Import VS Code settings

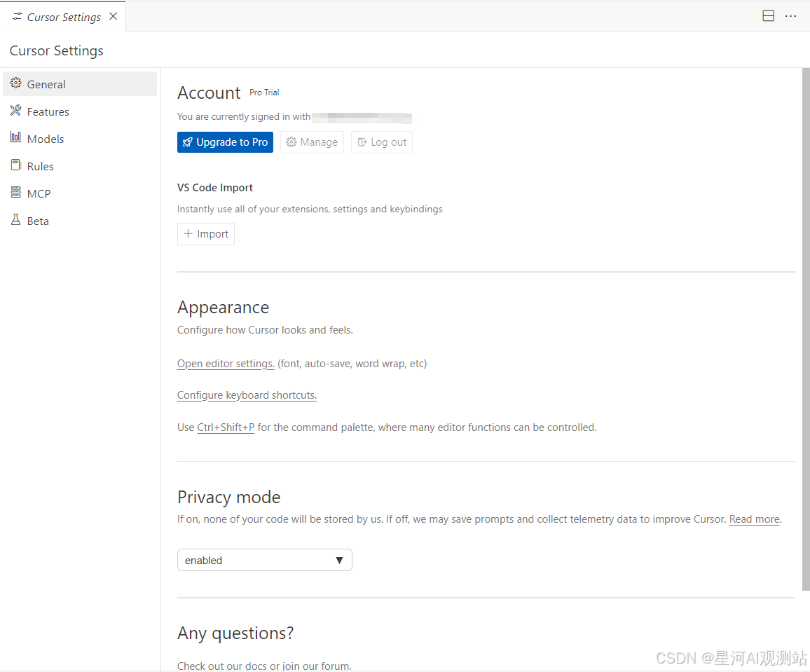coord(205,234)
